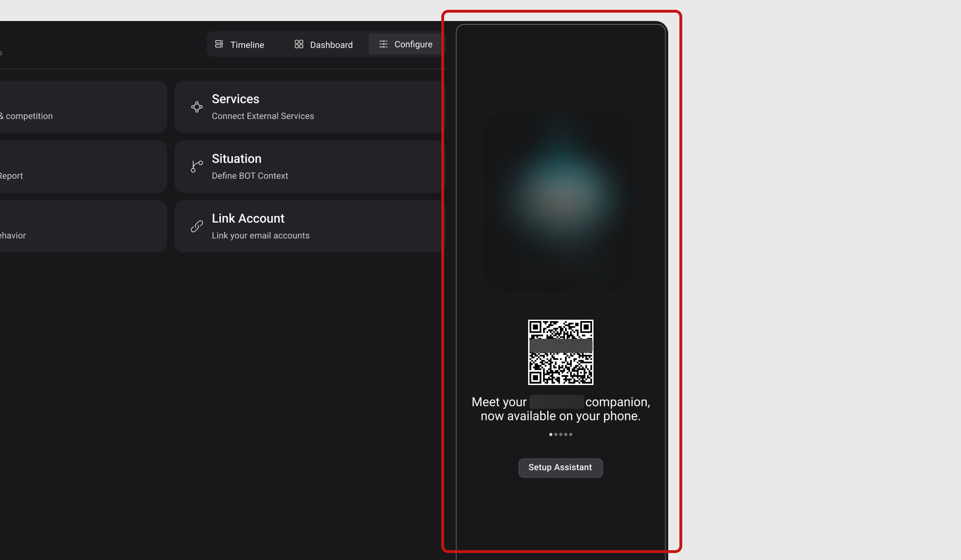Open the Services card
The image size is (961, 560).
310,107
